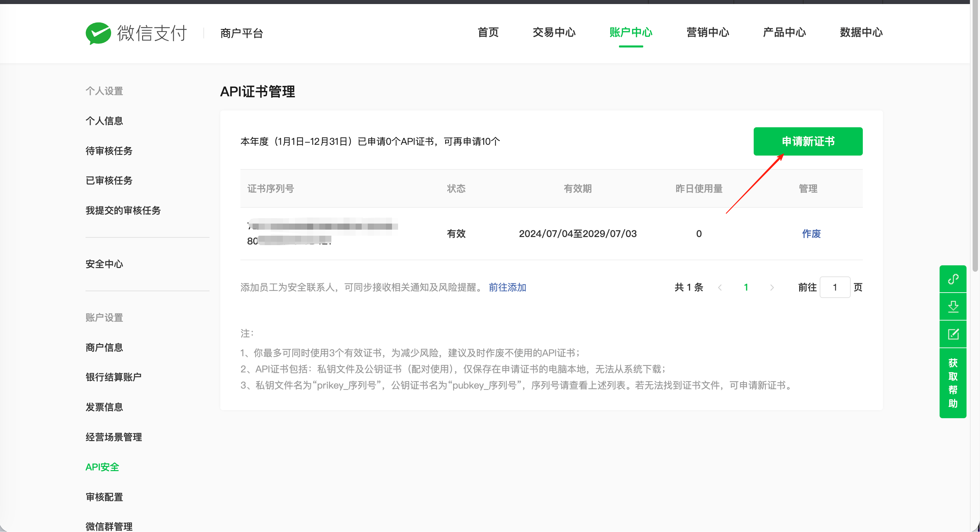Select 账户中心 in top navigation

[x=631, y=32]
